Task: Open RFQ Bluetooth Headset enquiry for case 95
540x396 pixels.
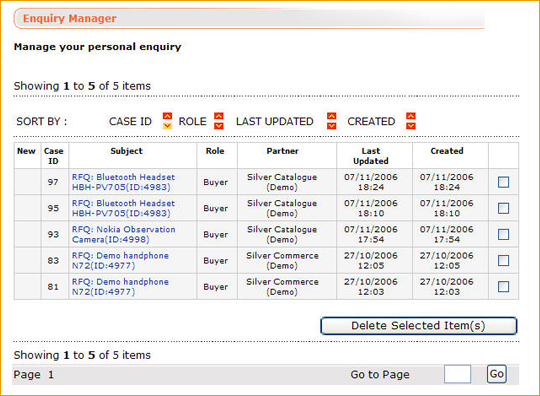Action: pos(123,208)
